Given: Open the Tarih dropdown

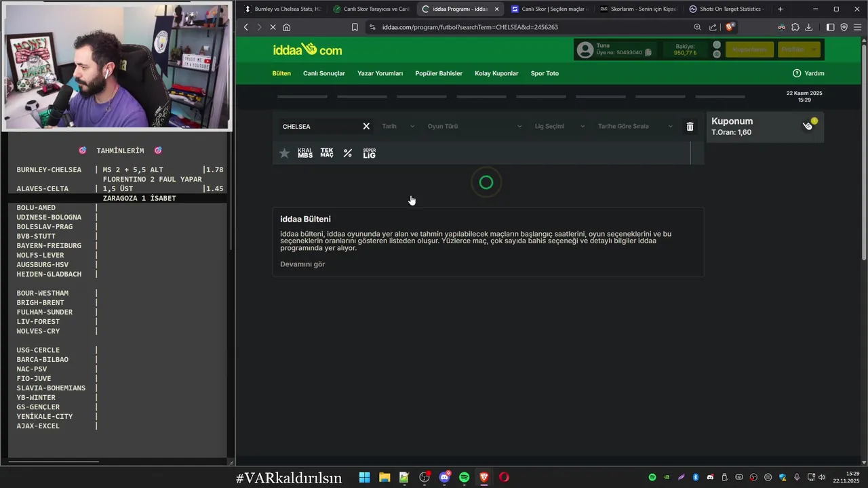Looking at the screenshot, I should [398, 126].
